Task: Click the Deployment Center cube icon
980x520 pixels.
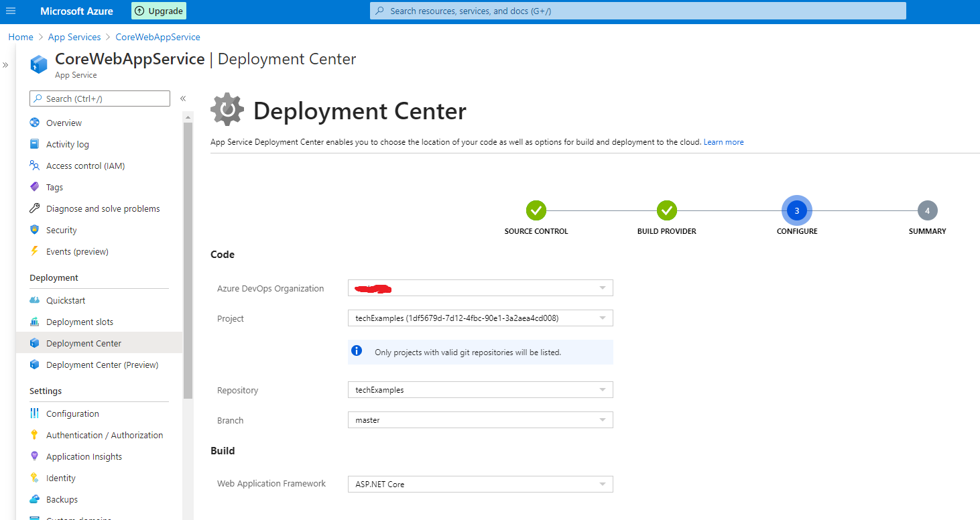Action: [35, 343]
